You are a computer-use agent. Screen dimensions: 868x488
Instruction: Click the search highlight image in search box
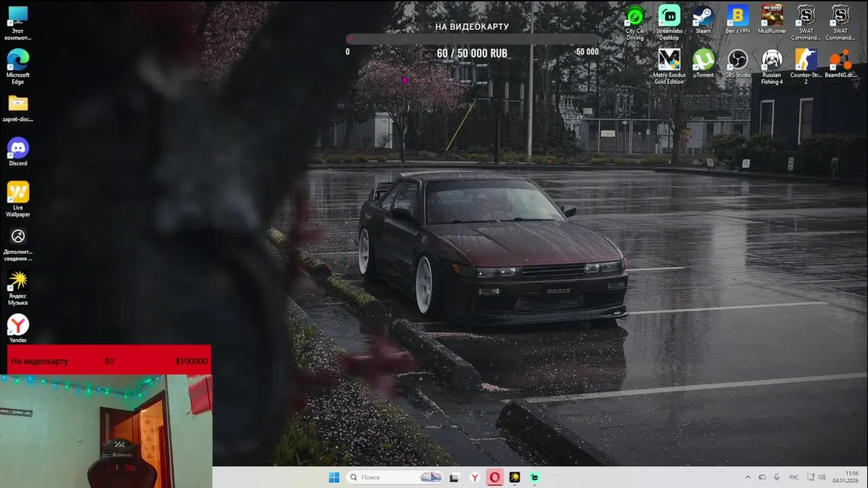click(x=431, y=477)
